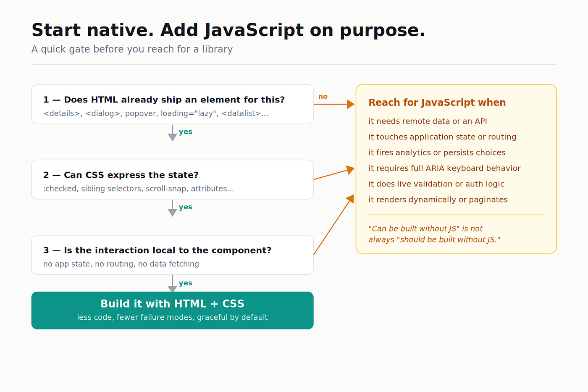
Task: Click the subtitle 'A quick gate before you reach for a library'
Action: pos(132,49)
